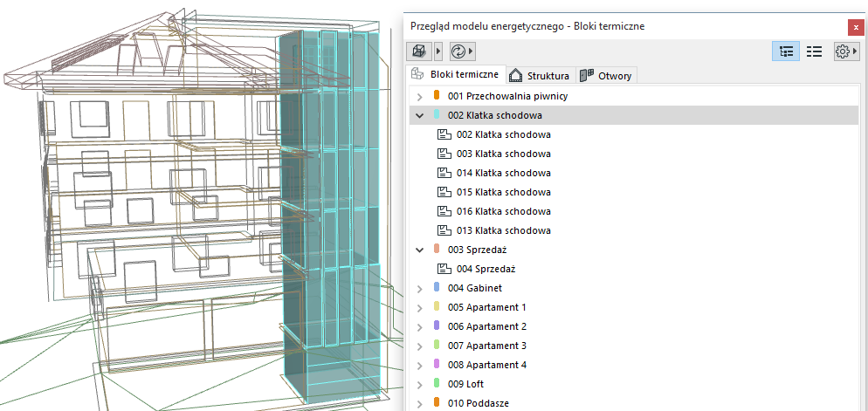Image resolution: width=868 pixels, height=411 pixels.
Task: Switch to the Struktura tab
Action: tap(539, 76)
